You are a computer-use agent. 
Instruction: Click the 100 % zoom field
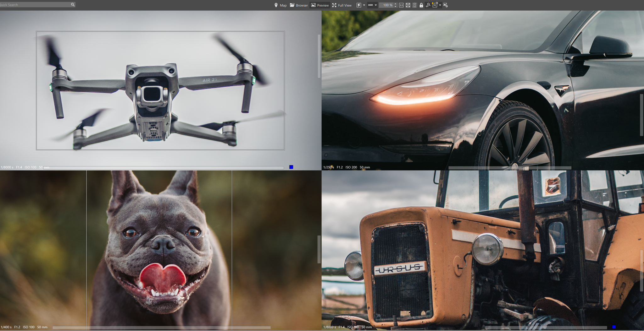point(386,5)
